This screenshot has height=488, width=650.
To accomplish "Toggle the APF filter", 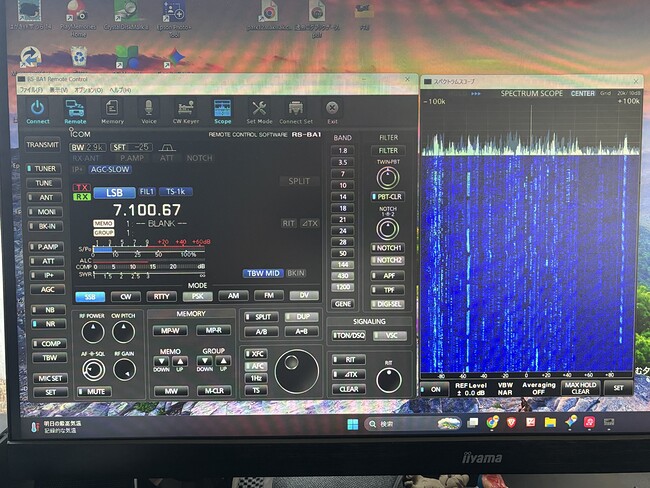I will [x=388, y=275].
